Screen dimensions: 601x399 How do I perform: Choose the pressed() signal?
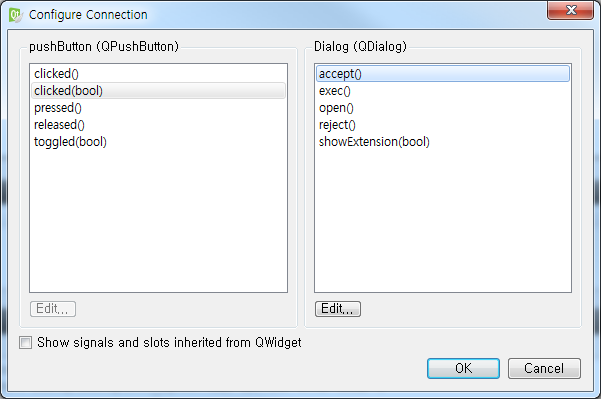pyautogui.click(x=158, y=108)
